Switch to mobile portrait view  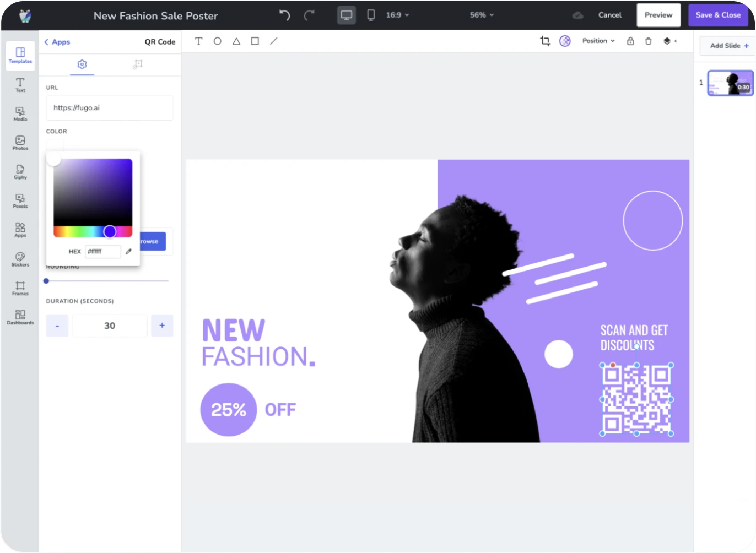[371, 15]
